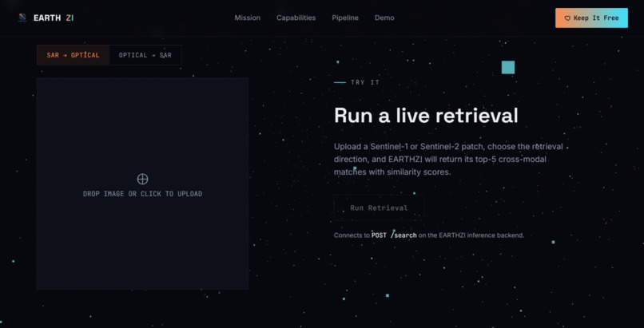The image size is (644, 328).
Task: Click the Keep It Free button
Action: (x=591, y=18)
